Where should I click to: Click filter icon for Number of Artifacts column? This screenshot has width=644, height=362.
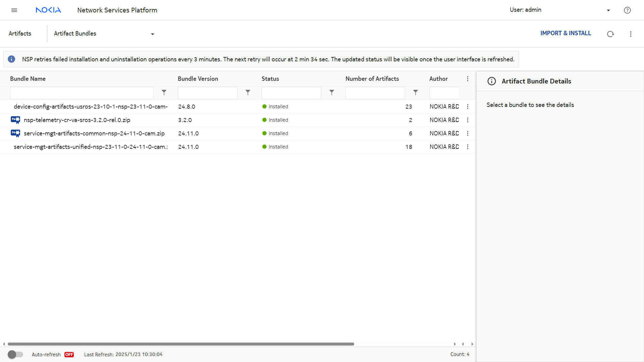tap(416, 93)
